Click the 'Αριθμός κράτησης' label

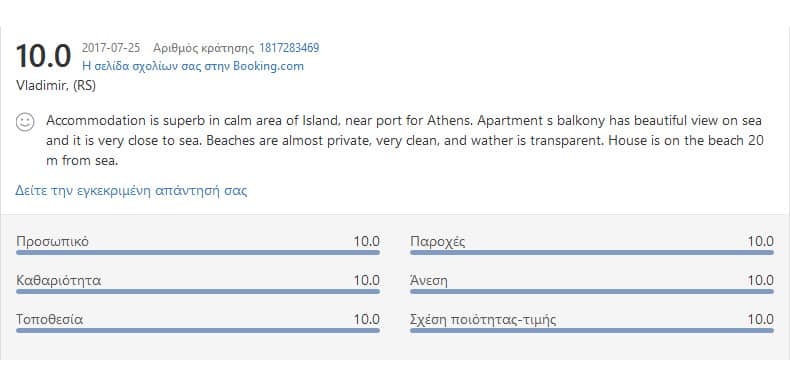(x=204, y=49)
